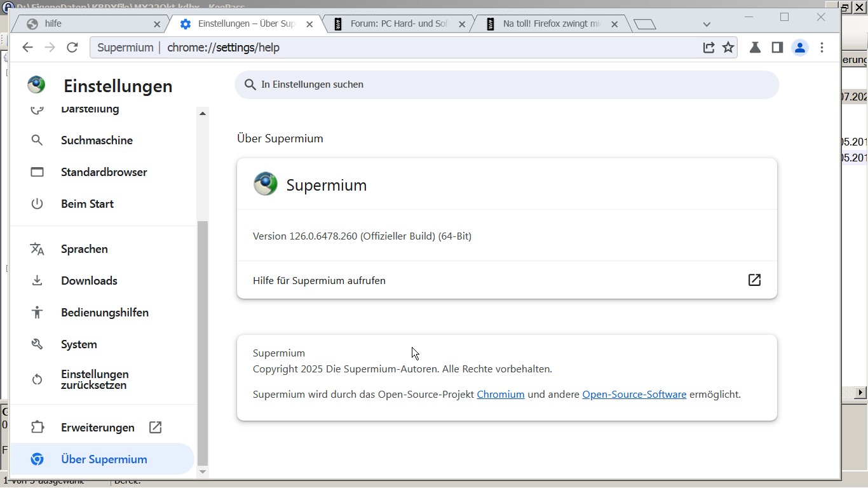This screenshot has width=868, height=488.
Task: Click the Copyright 2025 Supermium-Autoren text
Action: (x=402, y=369)
